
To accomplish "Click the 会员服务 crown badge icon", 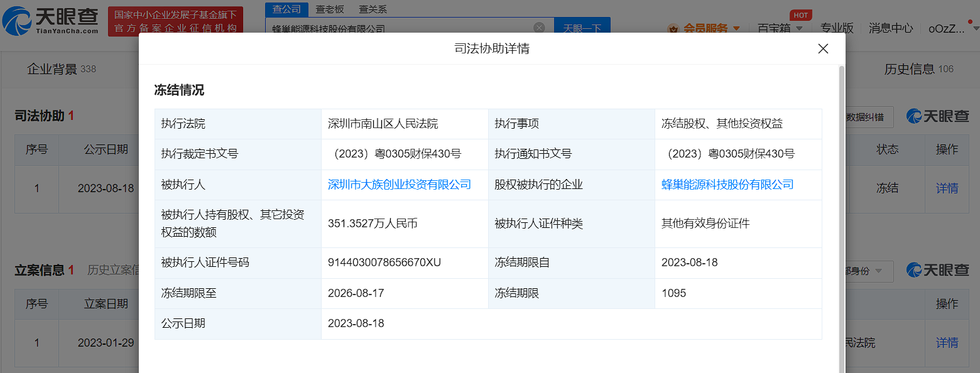I will coord(673,28).
